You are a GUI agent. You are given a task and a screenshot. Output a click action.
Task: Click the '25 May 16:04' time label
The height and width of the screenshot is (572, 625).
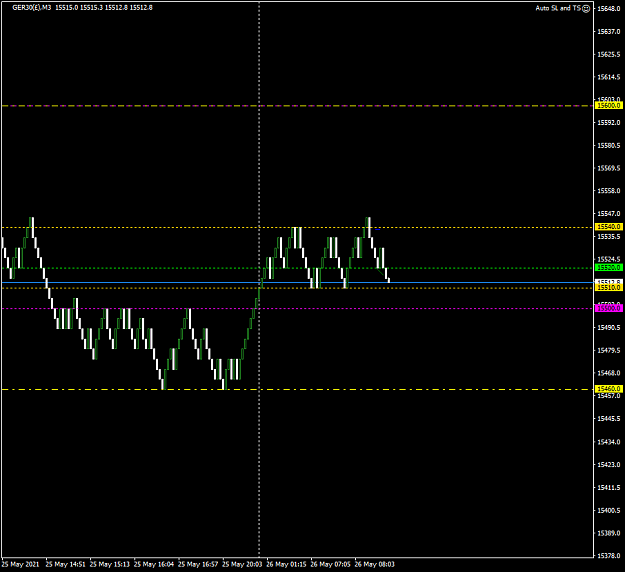(154, 564)
